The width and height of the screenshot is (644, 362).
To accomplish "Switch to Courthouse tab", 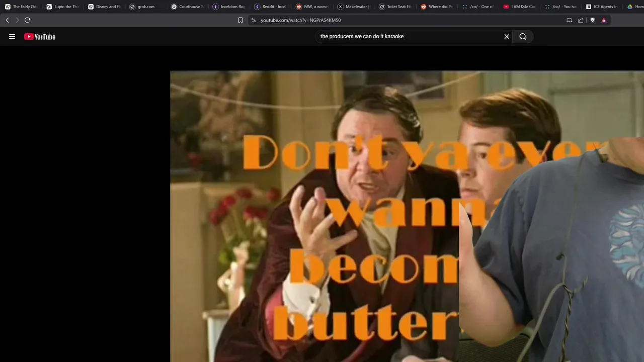I will point(188,7).
